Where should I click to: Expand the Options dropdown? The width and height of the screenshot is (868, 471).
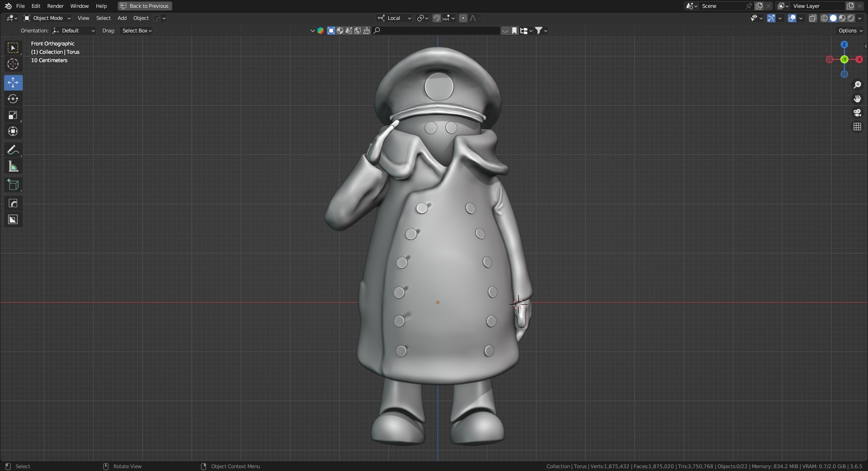[x=850, y=31]
